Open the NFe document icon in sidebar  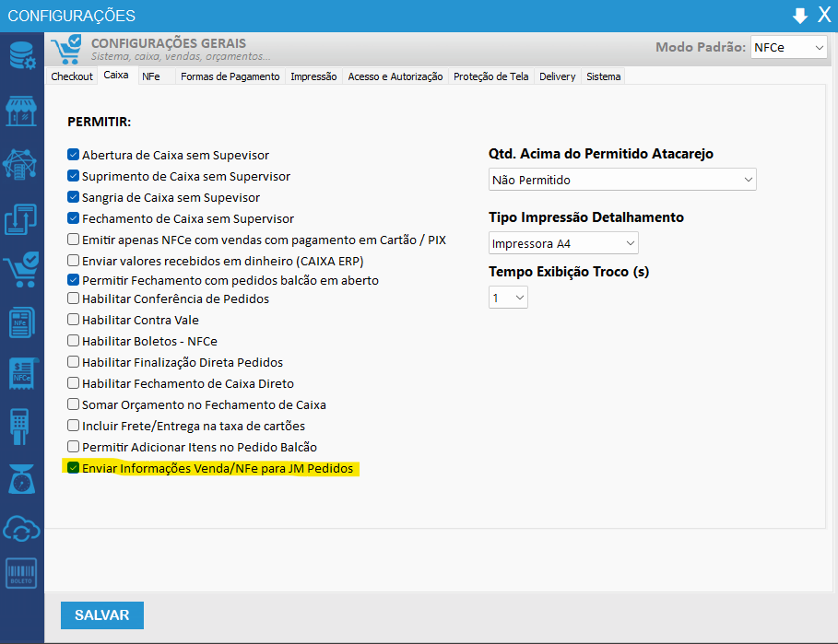pyautogui.click(x=21, y=322)
